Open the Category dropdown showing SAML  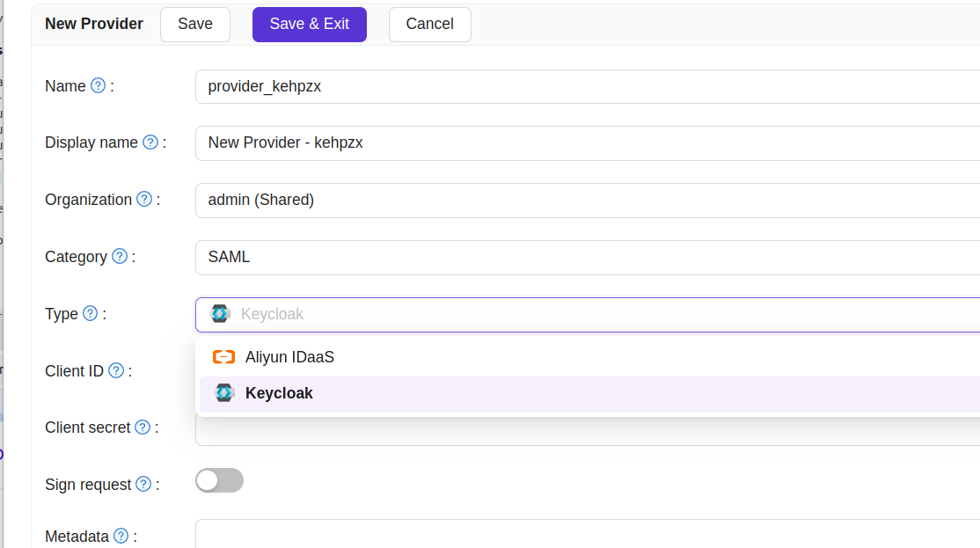point(588,258)
